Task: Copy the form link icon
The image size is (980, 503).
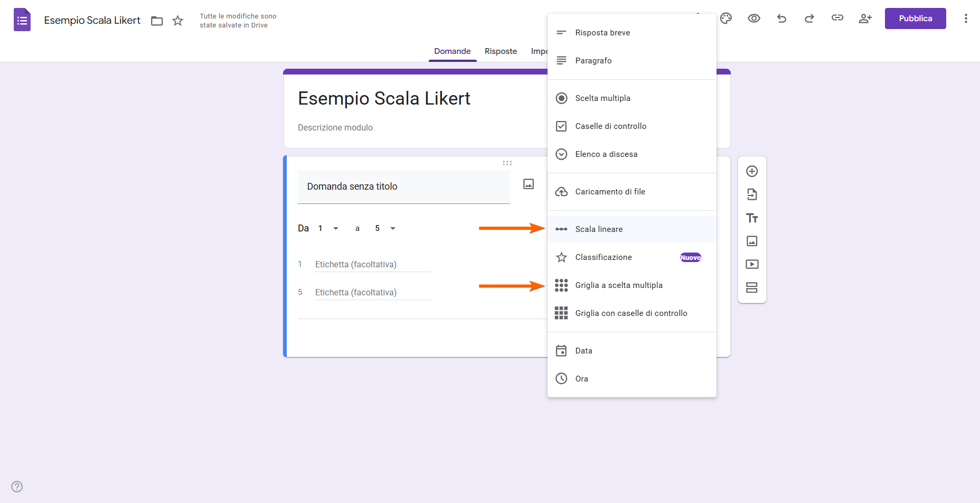Action: 837,17
